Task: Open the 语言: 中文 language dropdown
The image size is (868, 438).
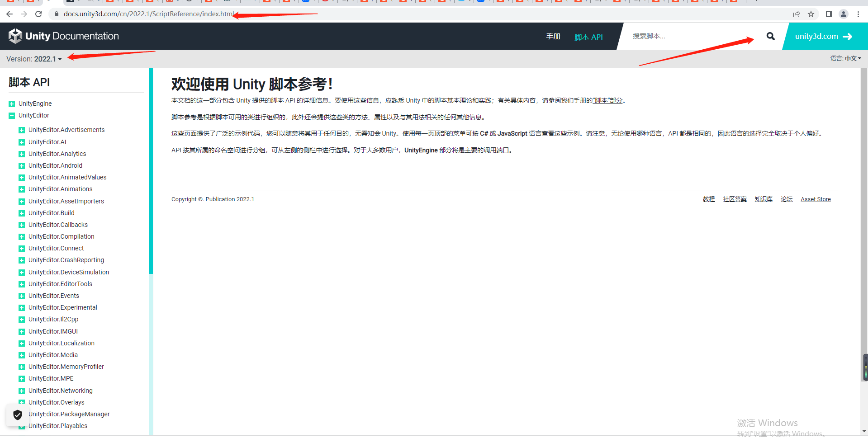Action: [845, 58]
